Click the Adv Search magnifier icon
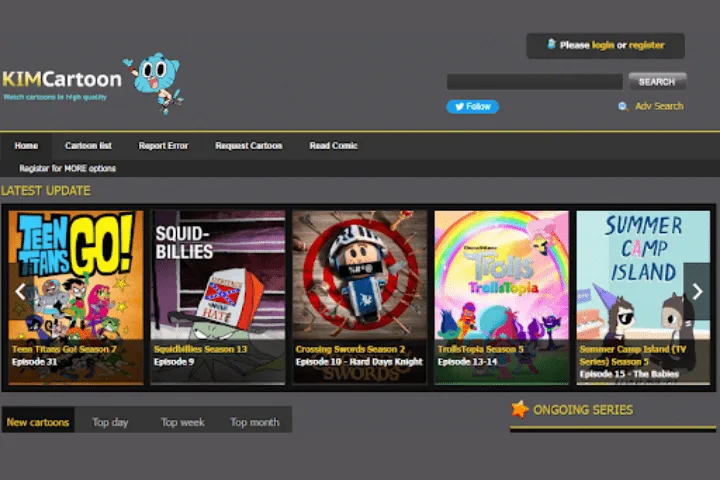Screen dimensions: 720x480 point(623,107)
